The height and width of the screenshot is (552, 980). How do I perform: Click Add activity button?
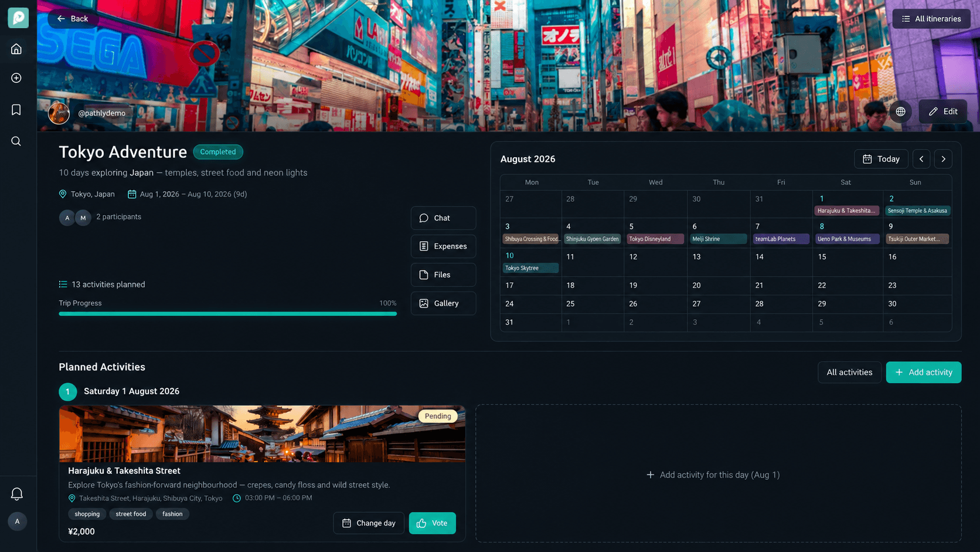point(924,372)
